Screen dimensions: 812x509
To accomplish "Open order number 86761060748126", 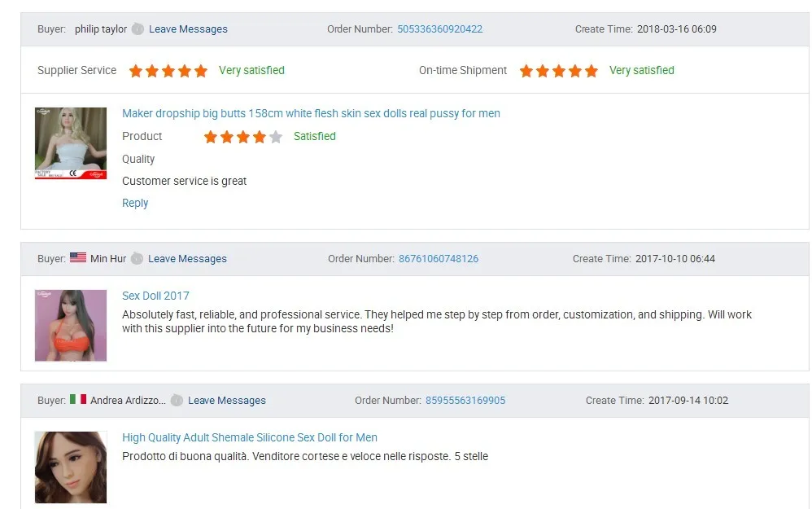I will [x=438, y=259].
